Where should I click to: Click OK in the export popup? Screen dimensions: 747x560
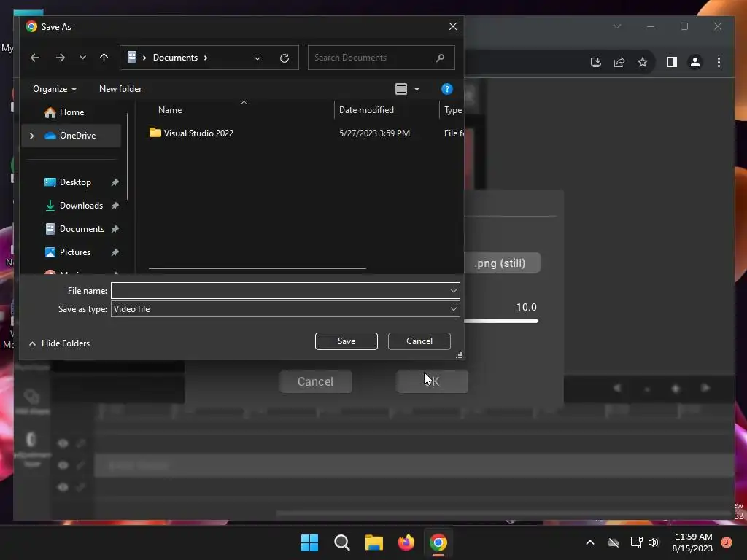click(432, 382)
